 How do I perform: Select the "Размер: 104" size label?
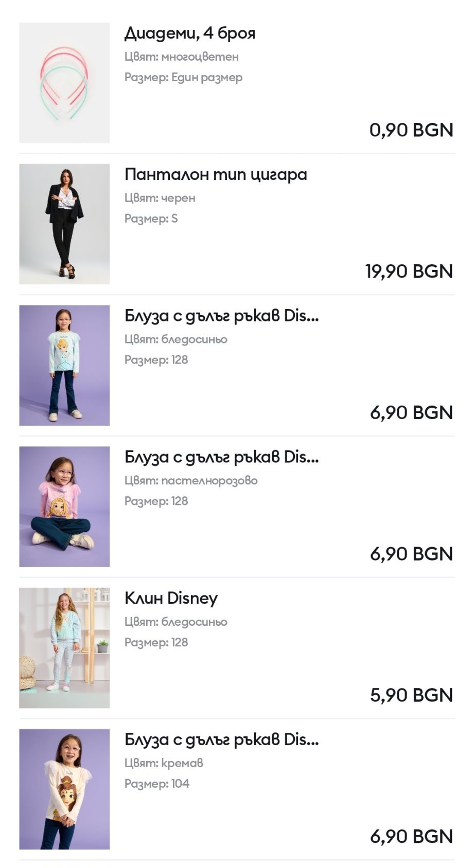(x=156, y=784)
